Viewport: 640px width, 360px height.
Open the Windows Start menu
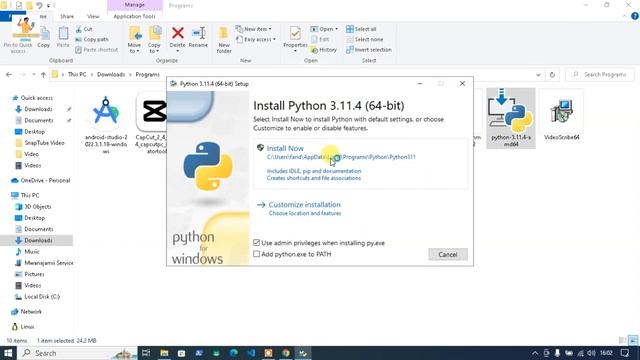pyautogui.click(x=8, y=353)
